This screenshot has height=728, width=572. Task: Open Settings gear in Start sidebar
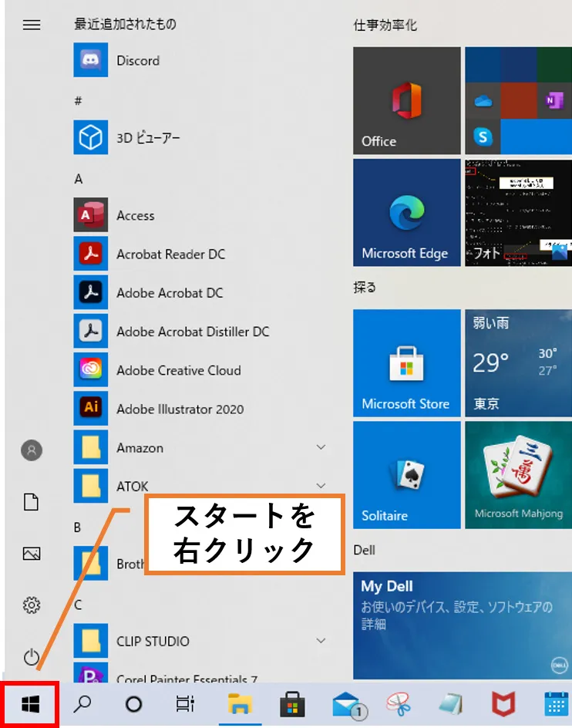tap(32, 605)
